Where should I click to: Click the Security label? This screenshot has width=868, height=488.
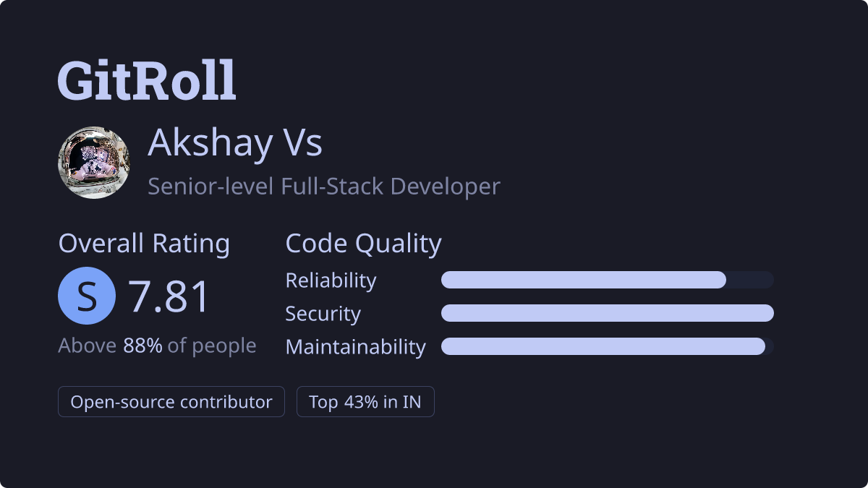tap(323, 314)
